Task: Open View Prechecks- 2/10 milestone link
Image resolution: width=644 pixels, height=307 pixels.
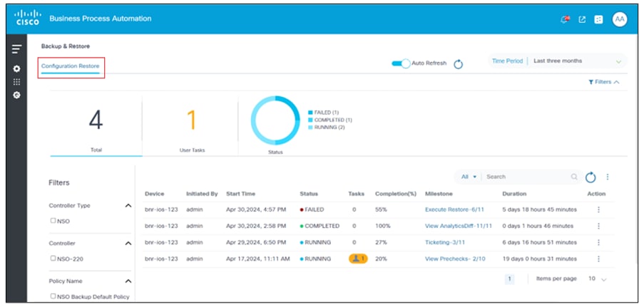Action: point(455,259)
